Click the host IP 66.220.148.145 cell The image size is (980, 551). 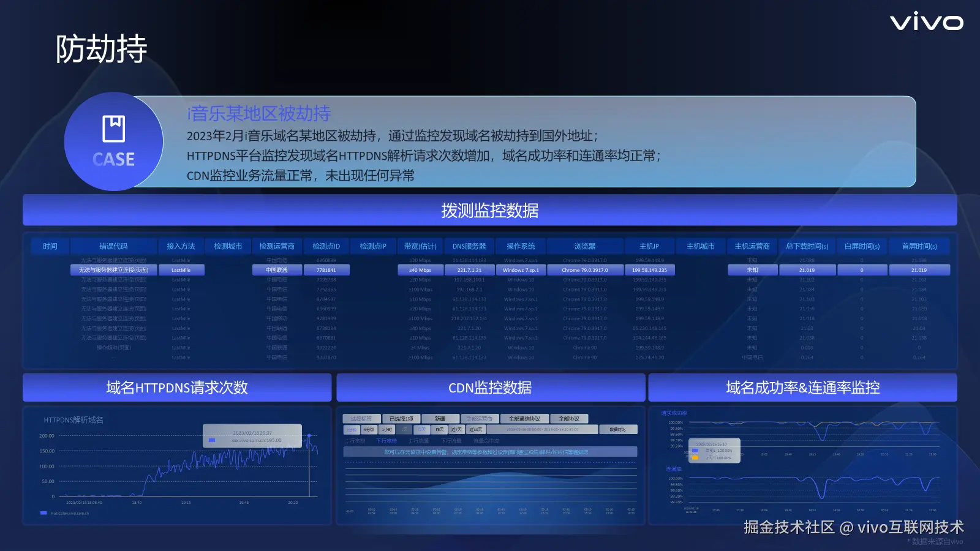pyautogui.click(x=649, y=328)
